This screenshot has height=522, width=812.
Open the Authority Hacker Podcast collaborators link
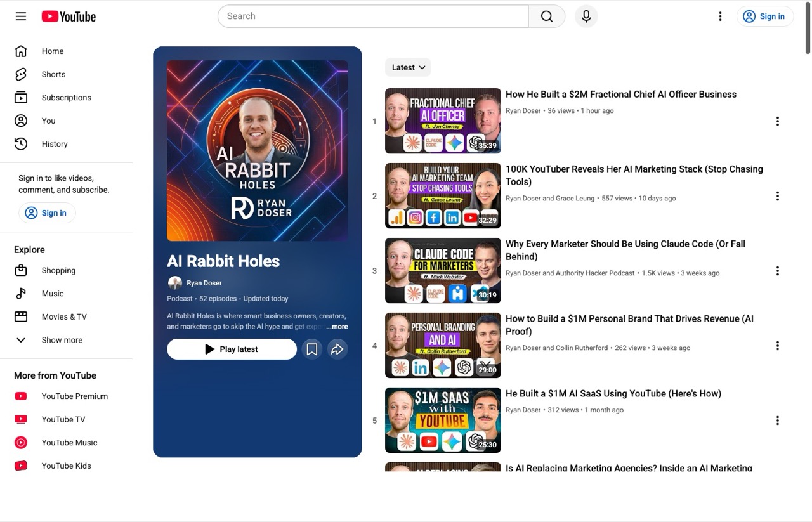[x=570, y=273]
